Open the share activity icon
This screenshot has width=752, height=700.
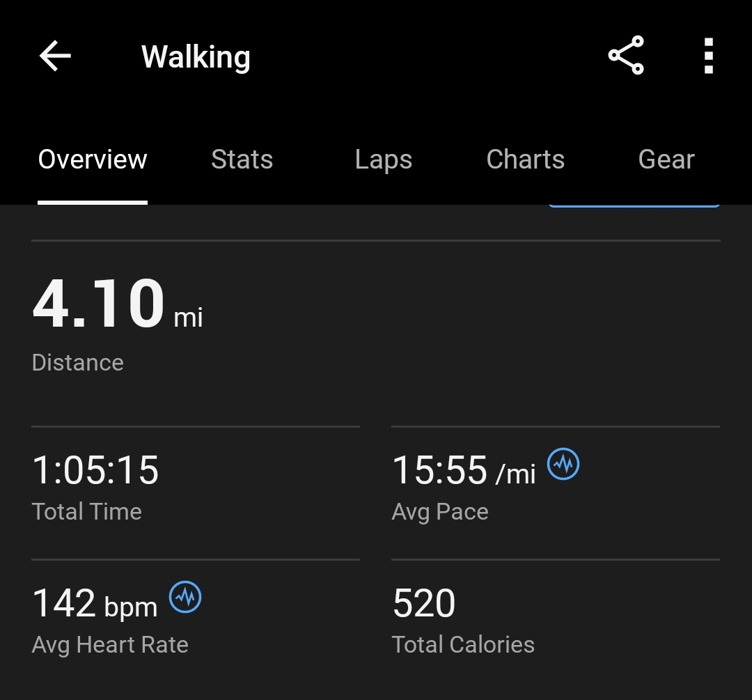coord(626,56)
